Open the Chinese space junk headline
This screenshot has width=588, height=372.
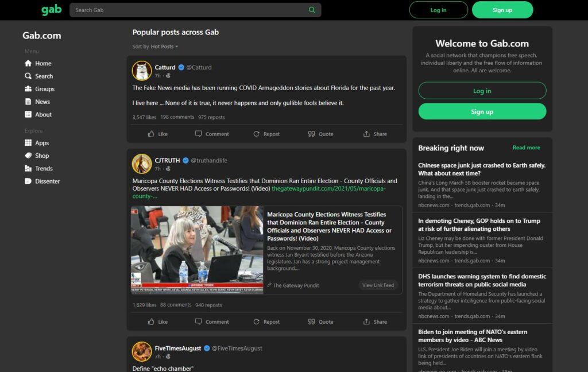[x=482, y=169]
